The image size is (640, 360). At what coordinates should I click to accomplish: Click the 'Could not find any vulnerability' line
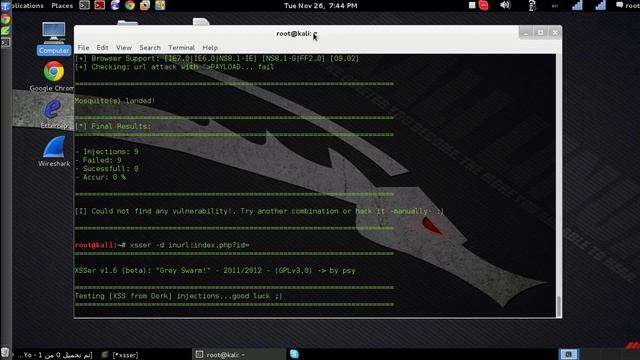pos(259,211)
